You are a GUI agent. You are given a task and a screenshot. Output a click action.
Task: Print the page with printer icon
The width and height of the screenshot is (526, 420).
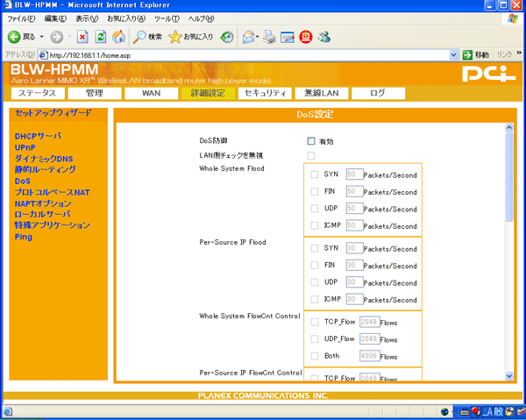pos(269,37)
